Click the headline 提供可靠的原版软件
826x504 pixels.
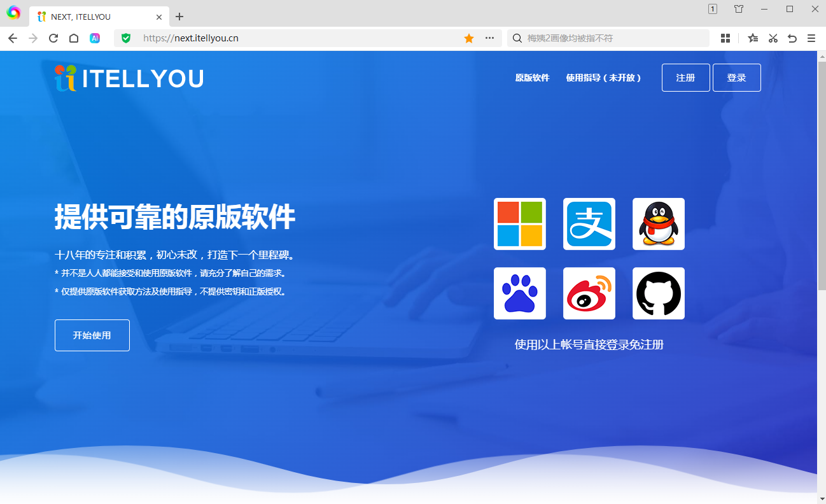[x=175, y=217]
